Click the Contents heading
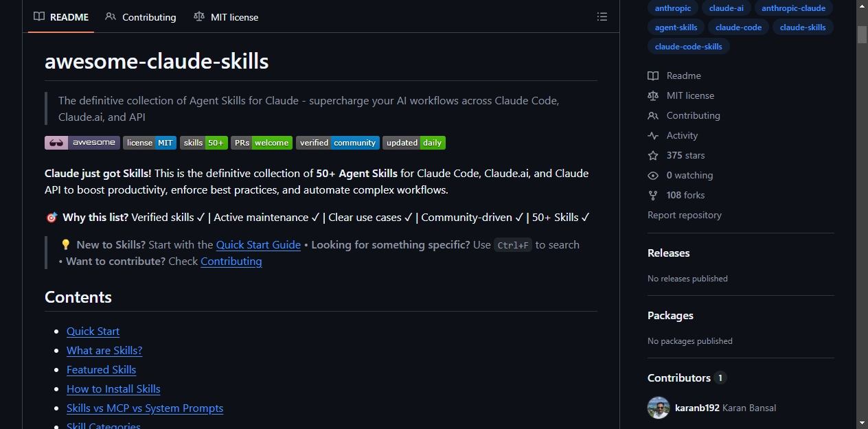Image resolution: width=868 pixels, height=429 pixels. (78, 297)
